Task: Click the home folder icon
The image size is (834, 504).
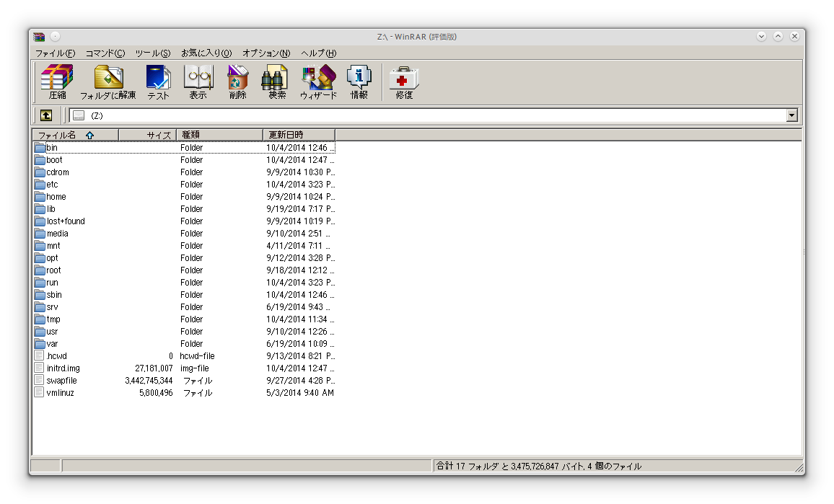Action: 40,197
